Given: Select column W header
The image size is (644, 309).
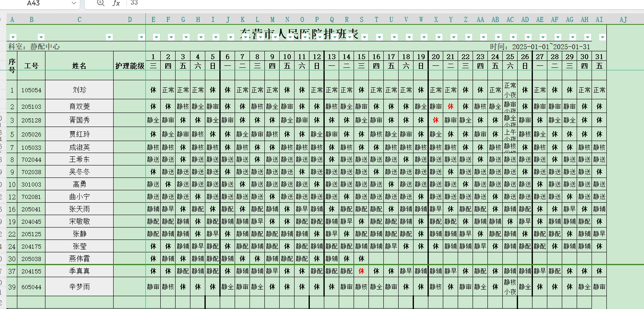Looking at the screenshot, I should click(x=421, y=19).
